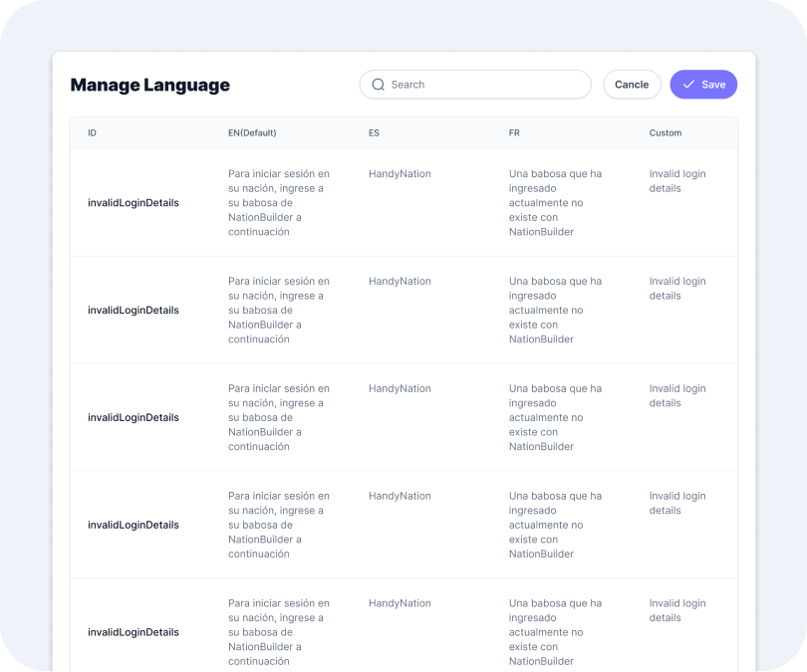Focus the Search input field
The height and width of the screenshot is (672, 807).
[475, 85]
